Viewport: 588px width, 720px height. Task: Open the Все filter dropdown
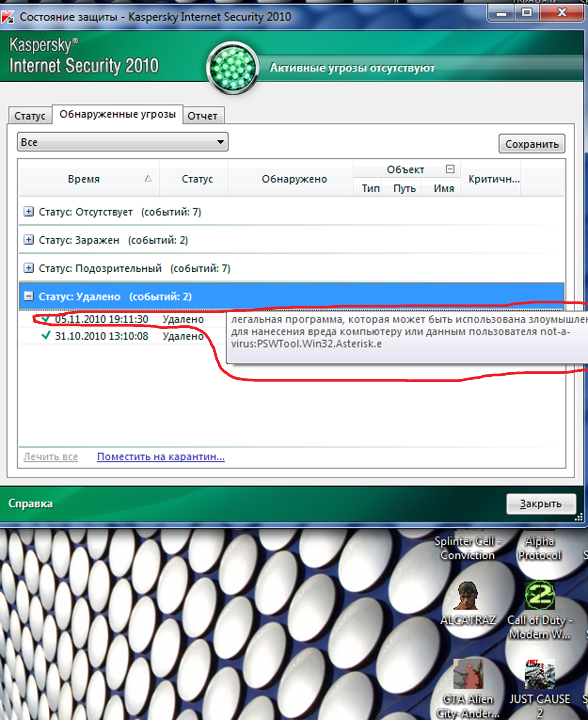tap(122, 142)
